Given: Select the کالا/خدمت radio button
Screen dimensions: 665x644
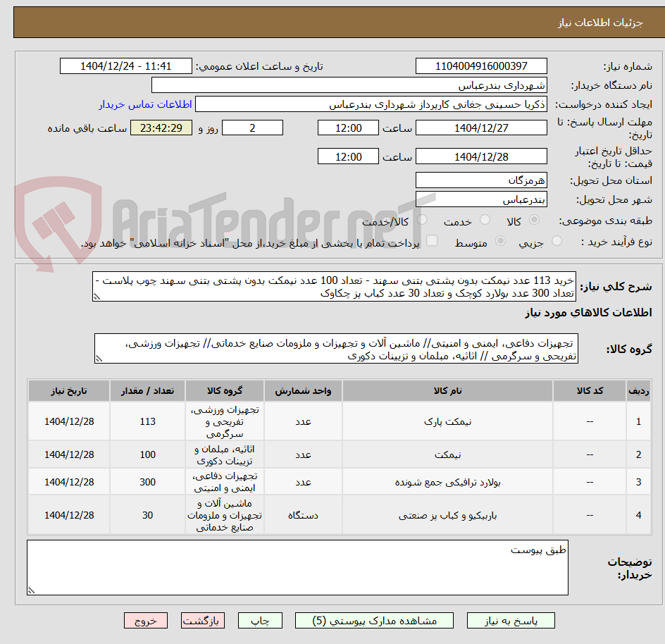Looking at the screenshot, I should click(422, 220).
